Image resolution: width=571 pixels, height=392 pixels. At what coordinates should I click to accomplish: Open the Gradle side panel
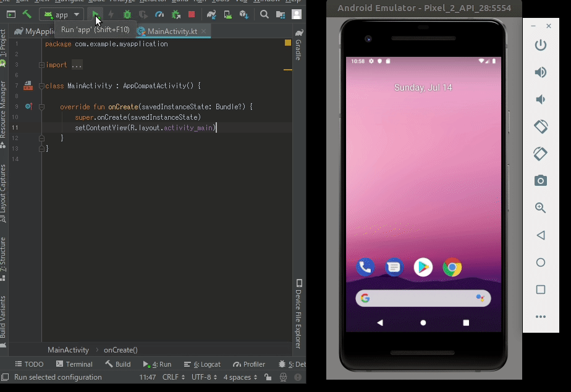[x=298, y=44]
